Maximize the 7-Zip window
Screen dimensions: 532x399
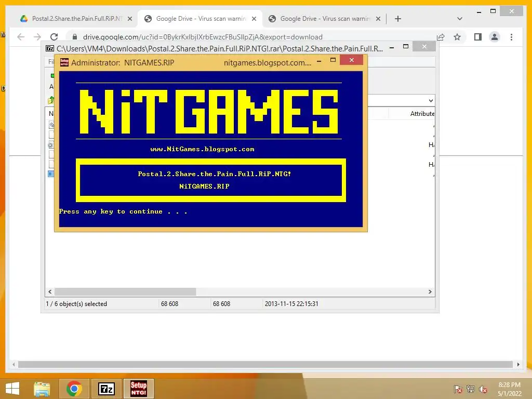coord(405,46)
